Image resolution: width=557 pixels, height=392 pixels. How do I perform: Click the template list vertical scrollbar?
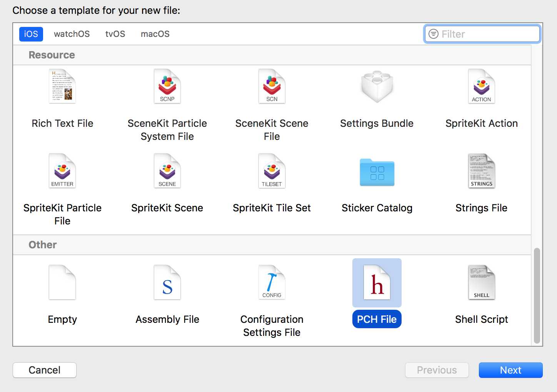[x=537, y=296]
